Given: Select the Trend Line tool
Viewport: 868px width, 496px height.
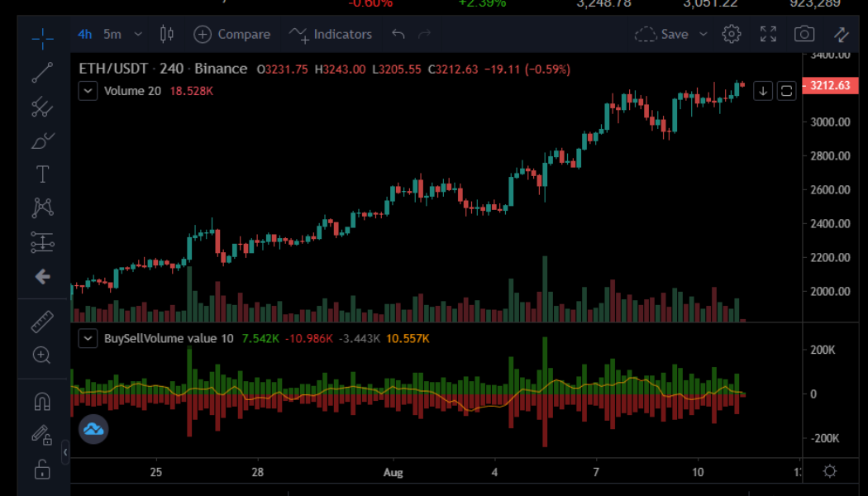Looking at the screenshot, I should tap(41, 73).
